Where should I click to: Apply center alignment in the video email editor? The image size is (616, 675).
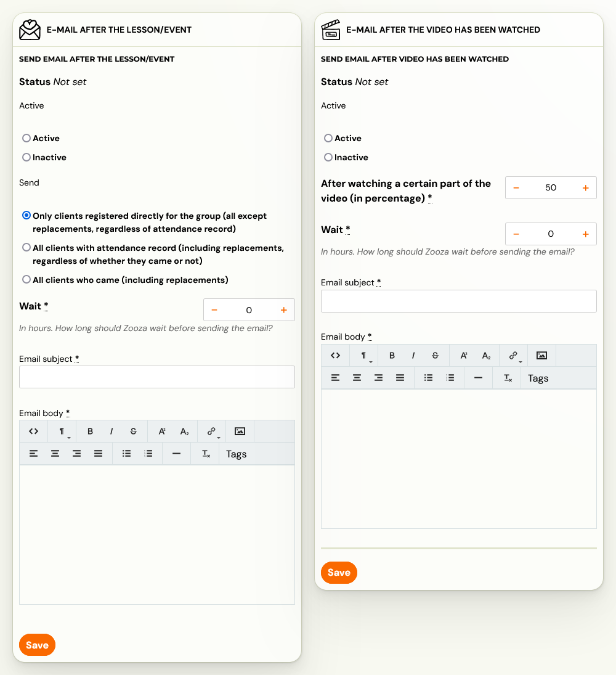coord(357,377)
